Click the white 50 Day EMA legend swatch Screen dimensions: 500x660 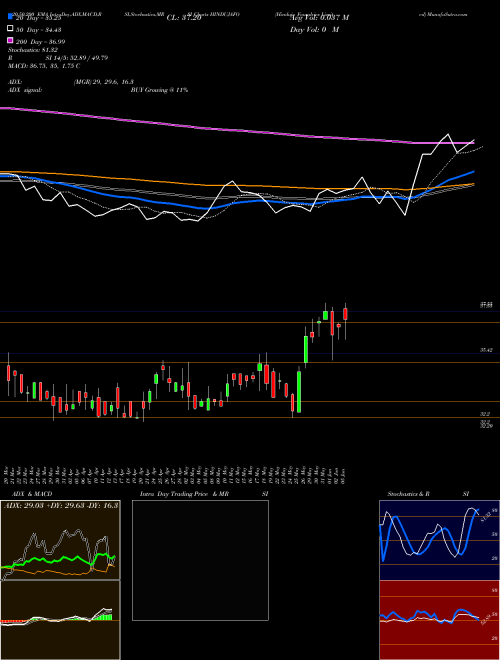point(10,29)
